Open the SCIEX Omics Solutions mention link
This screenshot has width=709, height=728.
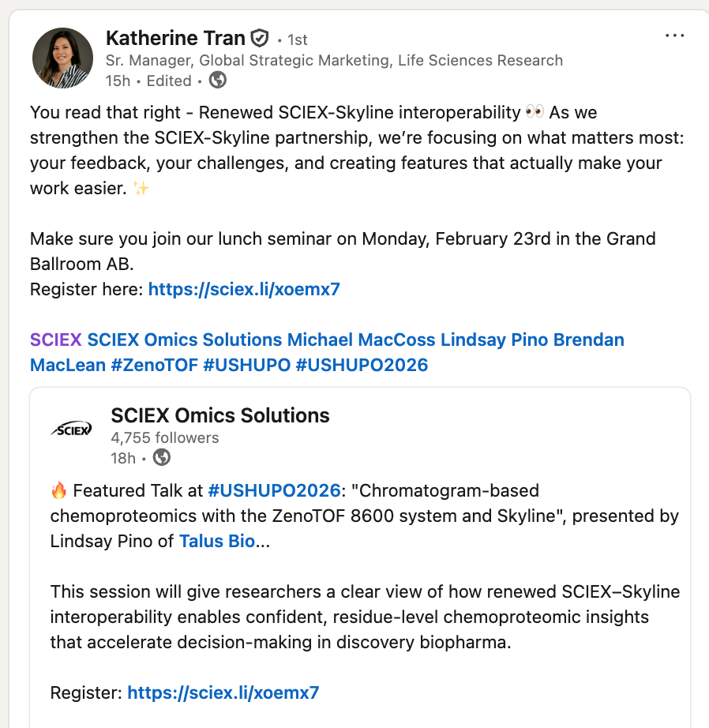pyautogui.click(x=184, y=340)
